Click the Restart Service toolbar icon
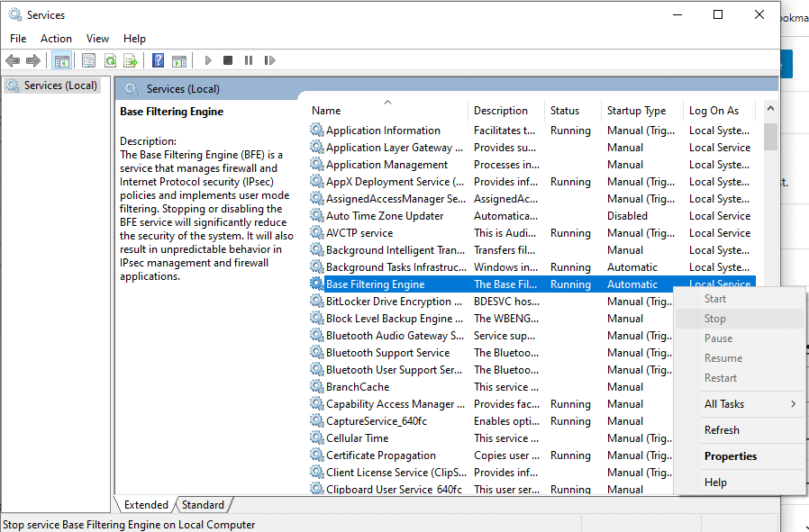809x532 pixels. (x=269, y=60)
